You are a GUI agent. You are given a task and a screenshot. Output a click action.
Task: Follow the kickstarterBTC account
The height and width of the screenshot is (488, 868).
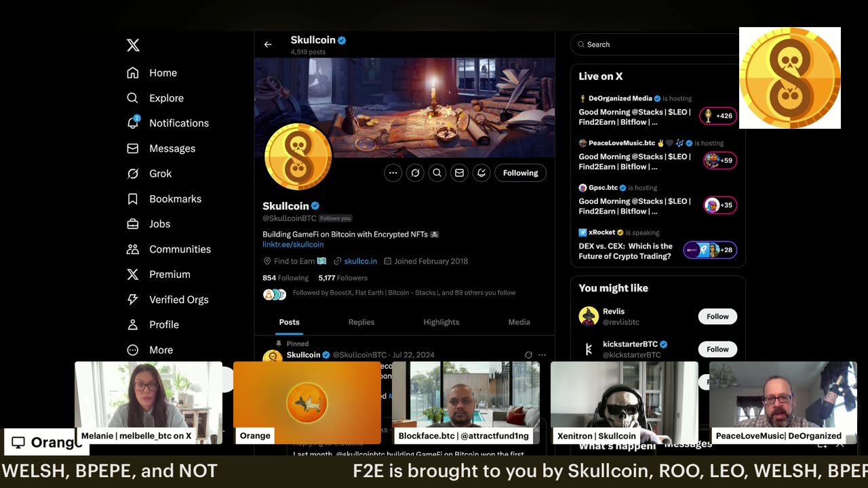pyautogui.click(x=717, y=349)
